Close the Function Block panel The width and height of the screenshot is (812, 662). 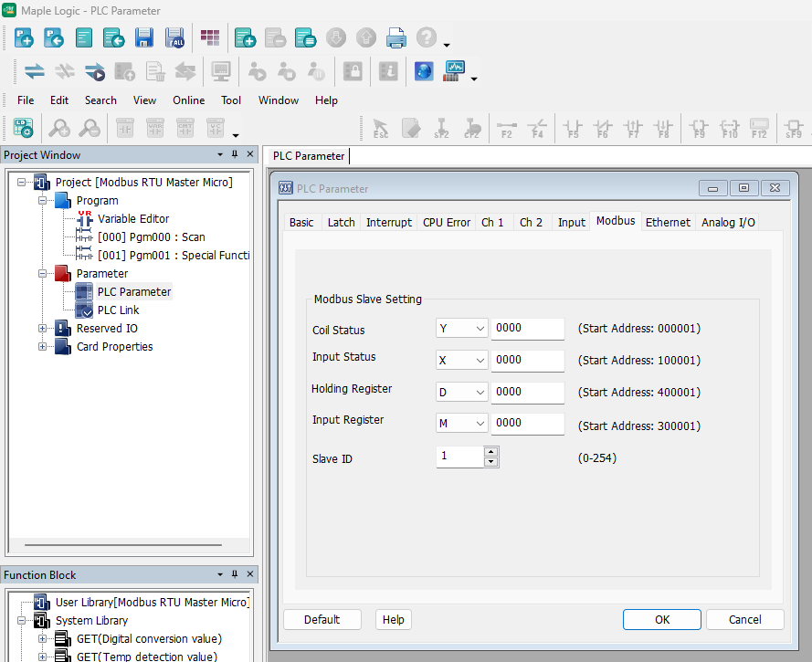pos(250,574)
